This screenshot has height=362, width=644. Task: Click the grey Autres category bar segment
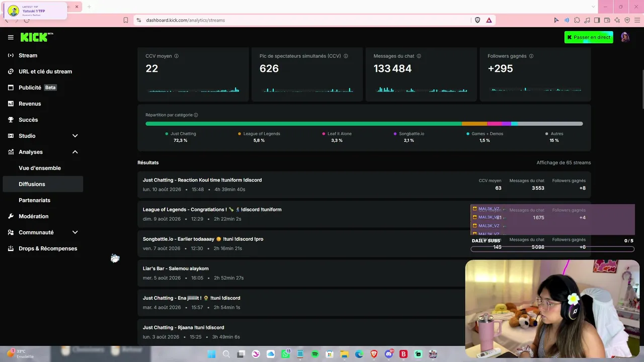pyautogui.click(x=550, y=124)
